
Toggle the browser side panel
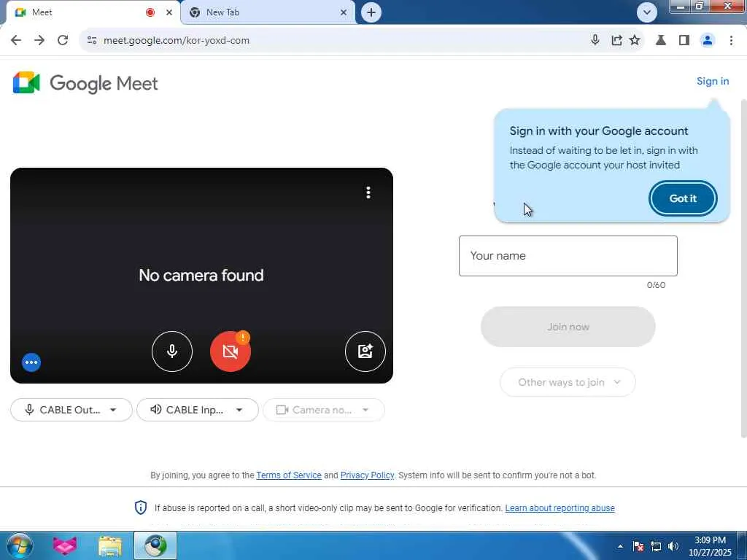[684, 41]
